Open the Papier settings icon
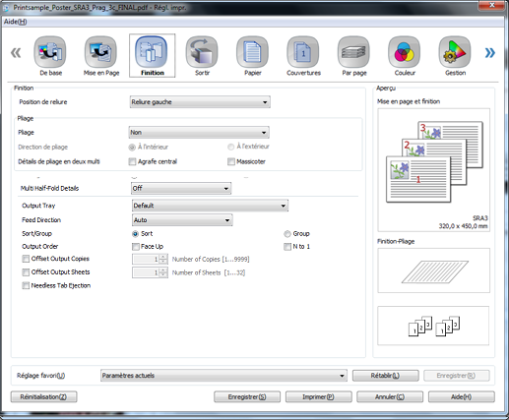This screenshot has width=509, height=420. pos(252,52)
